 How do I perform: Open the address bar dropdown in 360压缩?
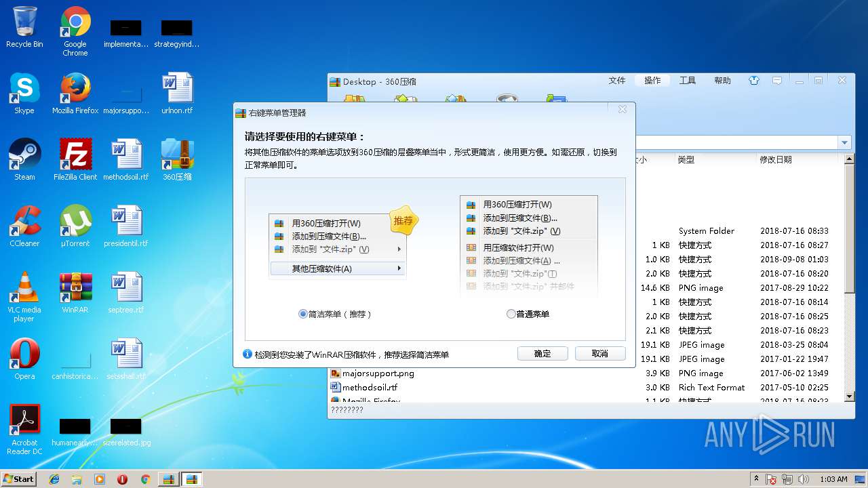pyautogui.click(x=844, y=143)
